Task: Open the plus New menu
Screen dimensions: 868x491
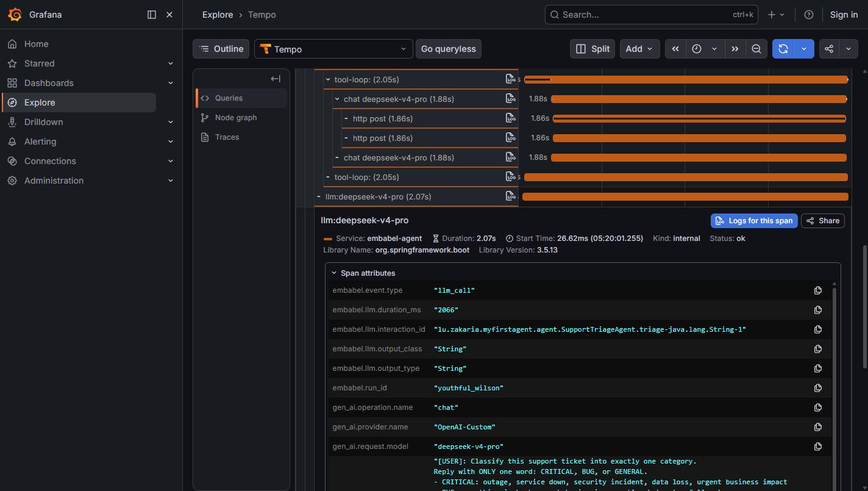Action: tap(776, 15)
